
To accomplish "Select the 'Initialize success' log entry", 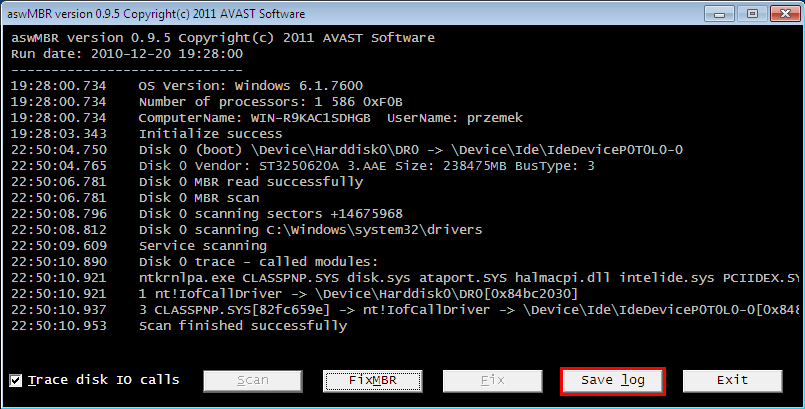I will [146, 134].
